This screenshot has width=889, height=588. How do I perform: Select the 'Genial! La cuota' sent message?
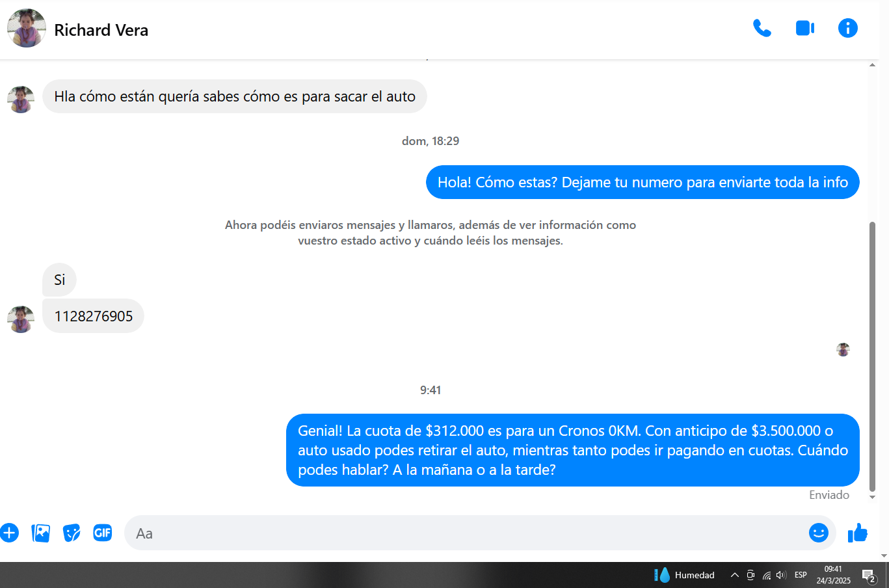573,450
